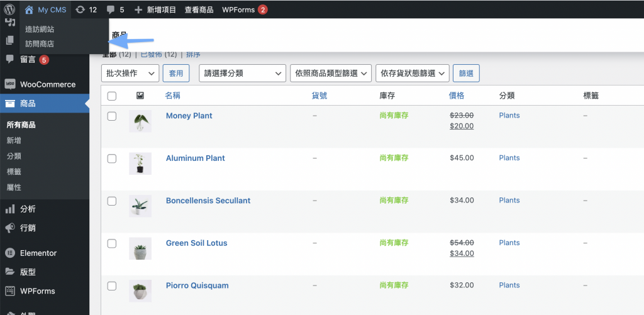Screen dimensions: 644x315
Task: Sort by the 名稱 column header
Action: pyautogui.click(x=172, y=96)
